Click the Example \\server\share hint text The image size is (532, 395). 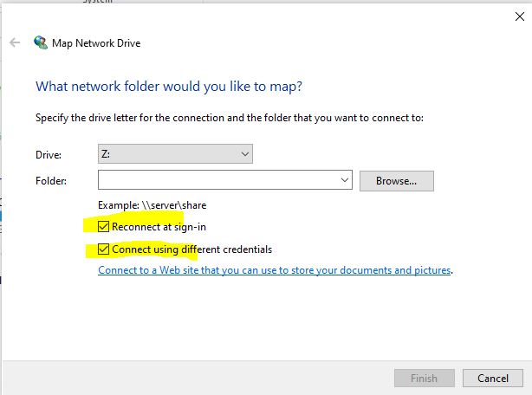pyautogui.click(x=152, y=205)
